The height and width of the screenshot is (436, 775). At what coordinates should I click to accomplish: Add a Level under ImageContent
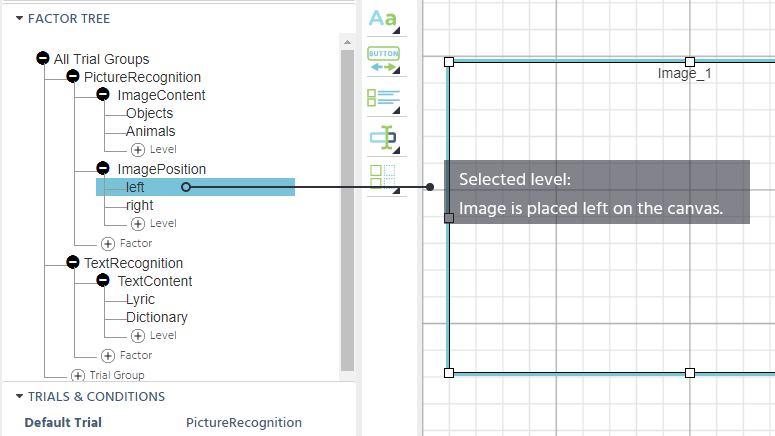click(x=154, y=149)
